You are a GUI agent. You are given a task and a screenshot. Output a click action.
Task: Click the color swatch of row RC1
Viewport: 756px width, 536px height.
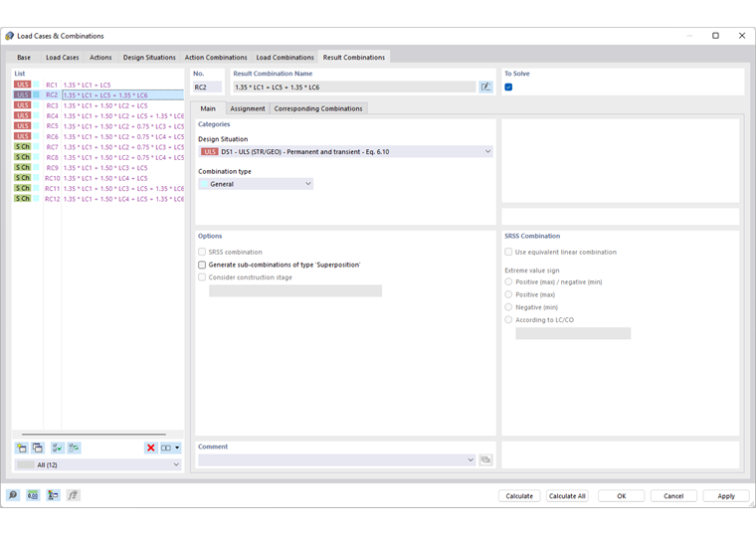click(x=36, y=85)
